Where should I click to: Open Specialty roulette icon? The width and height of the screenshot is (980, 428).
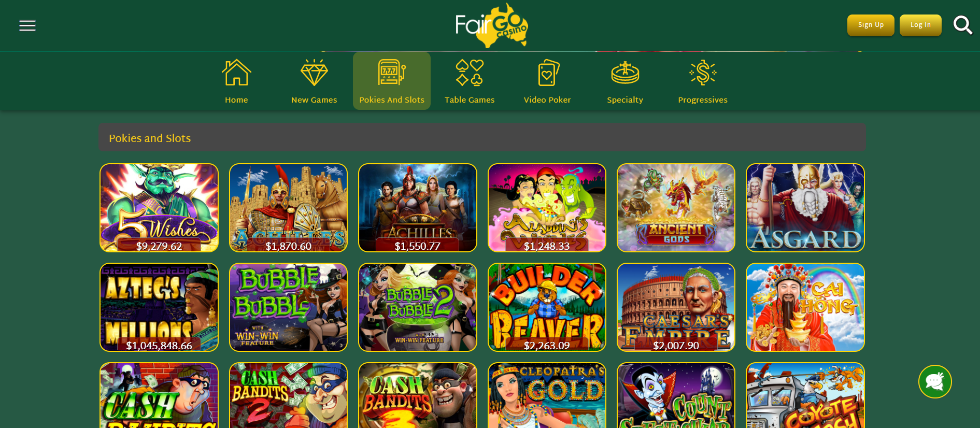[x=625, y=72]
